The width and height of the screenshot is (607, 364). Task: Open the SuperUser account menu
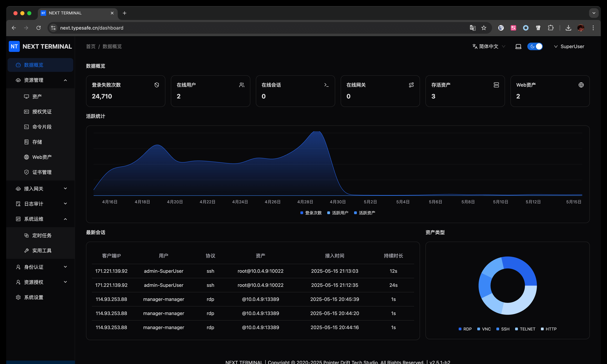569,46
